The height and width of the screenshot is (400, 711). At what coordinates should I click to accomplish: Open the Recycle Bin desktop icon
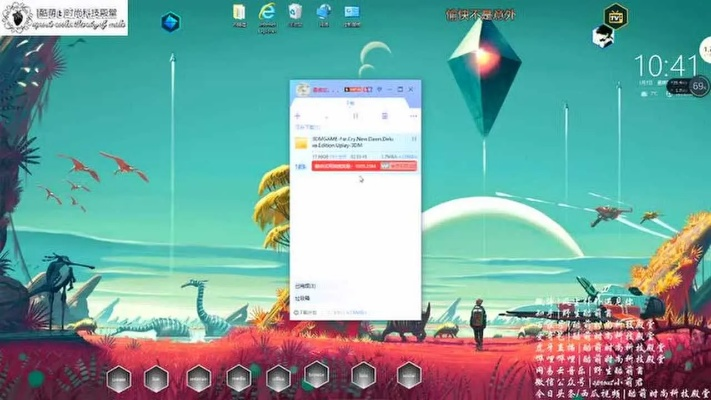(295, 13)
